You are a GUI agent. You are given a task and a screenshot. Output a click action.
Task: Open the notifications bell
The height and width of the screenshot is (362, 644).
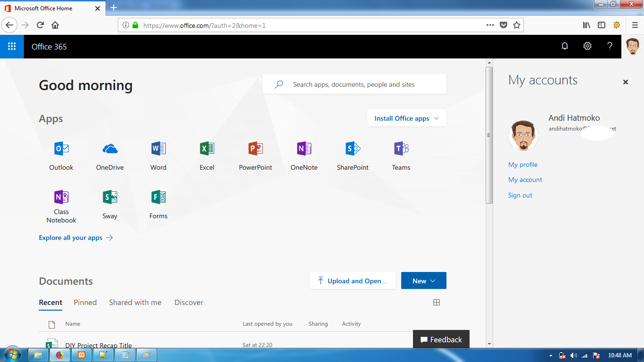(564, 46)
